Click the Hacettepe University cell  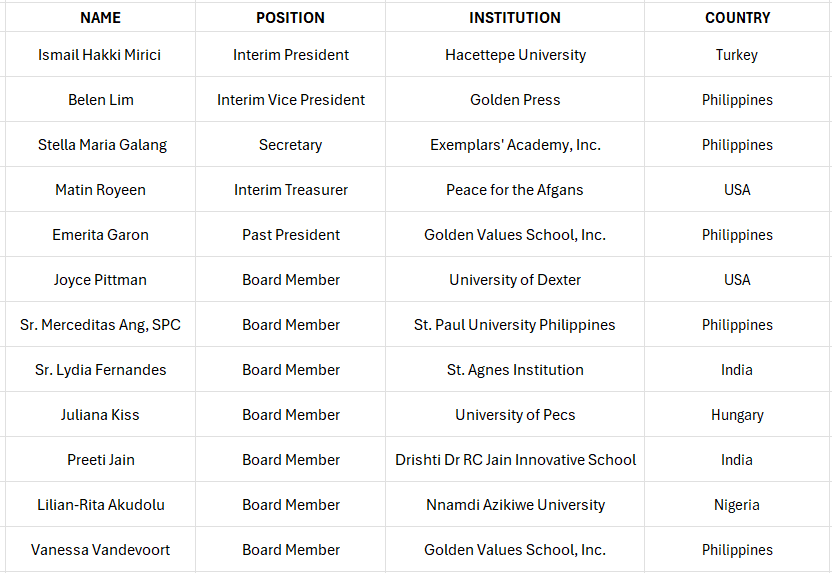click(515, 55)
